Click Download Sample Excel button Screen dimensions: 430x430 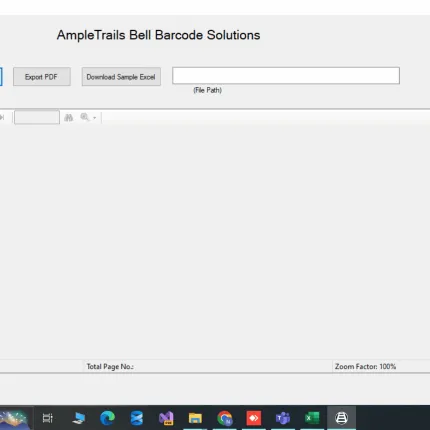121,77
